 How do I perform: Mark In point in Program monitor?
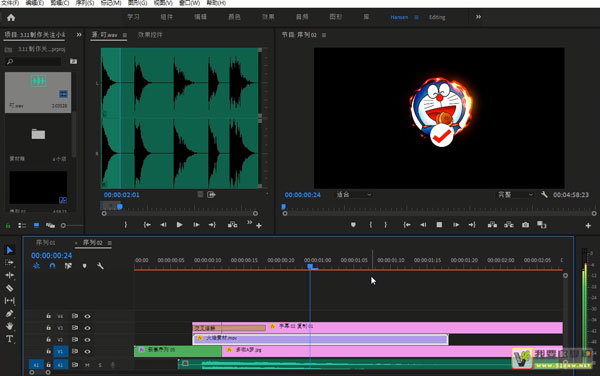(370, 225)
